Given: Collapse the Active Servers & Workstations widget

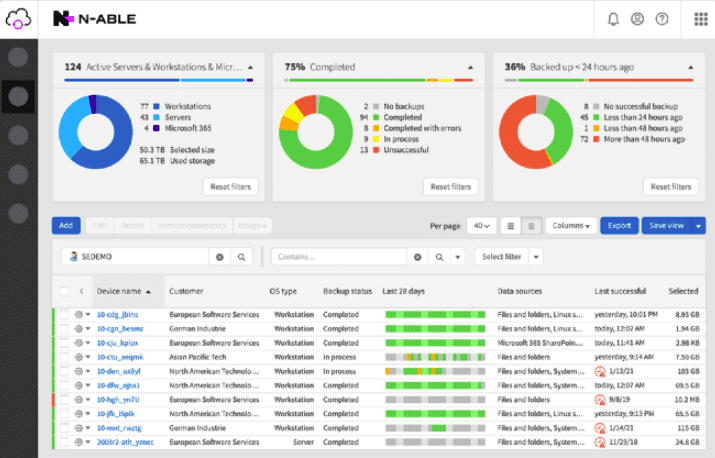Looking at the screenshot, I should 250,67.
